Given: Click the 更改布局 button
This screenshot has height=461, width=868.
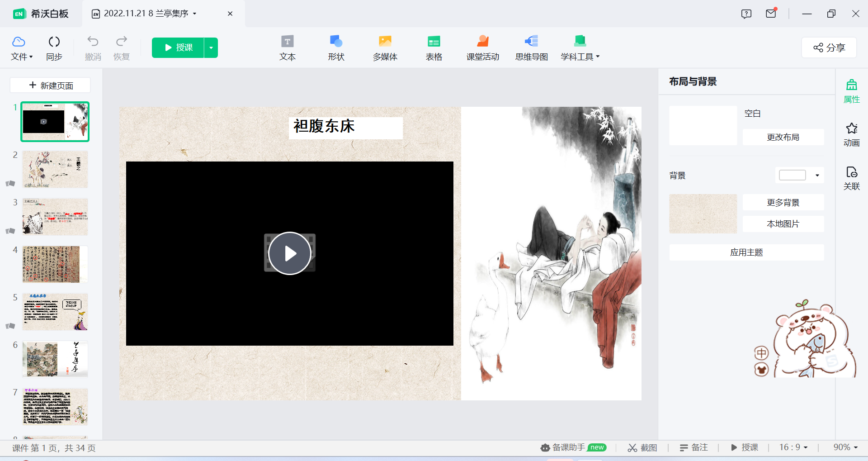Looking at the screenshot, I should [783, 137].
